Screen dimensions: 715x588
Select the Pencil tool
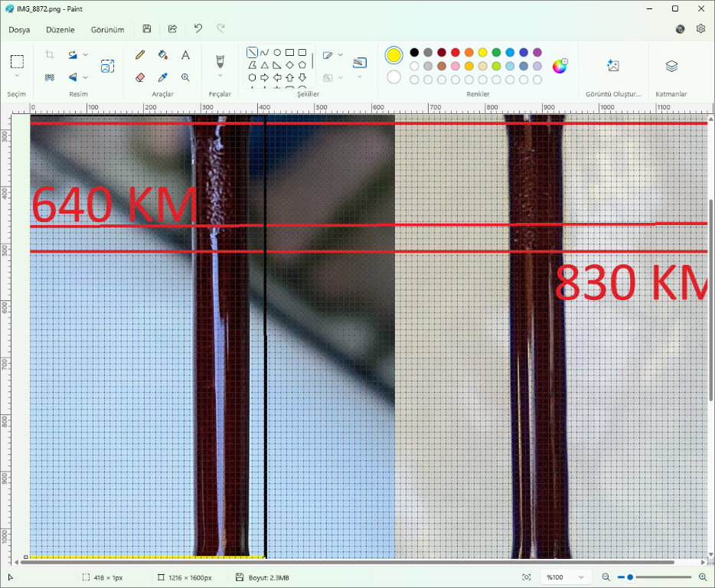click(x=140, y=54)
